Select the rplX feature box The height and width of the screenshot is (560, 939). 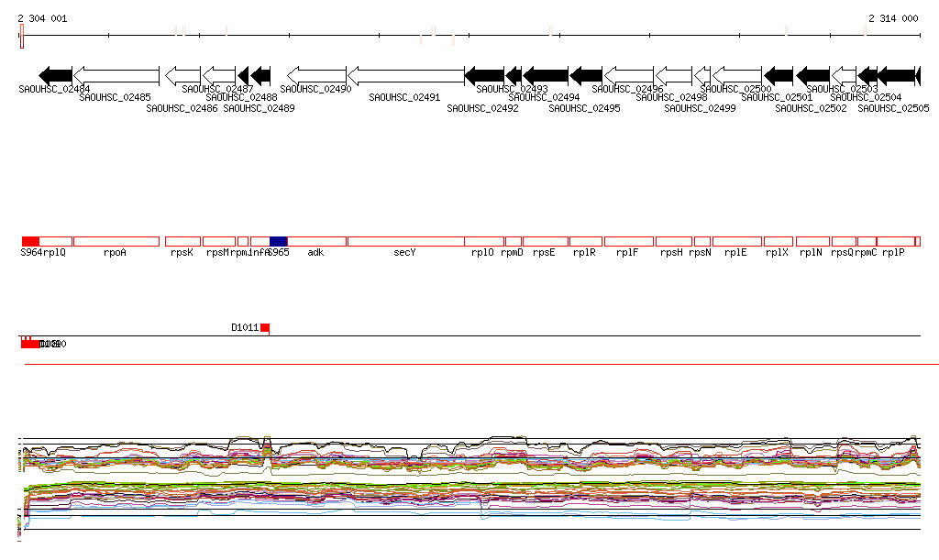(779, 241)
